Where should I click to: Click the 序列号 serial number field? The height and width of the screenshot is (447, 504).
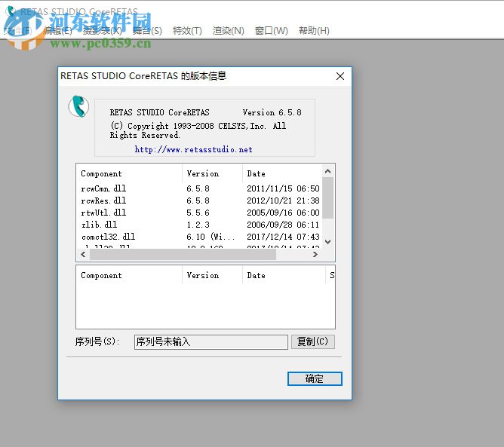211,341
